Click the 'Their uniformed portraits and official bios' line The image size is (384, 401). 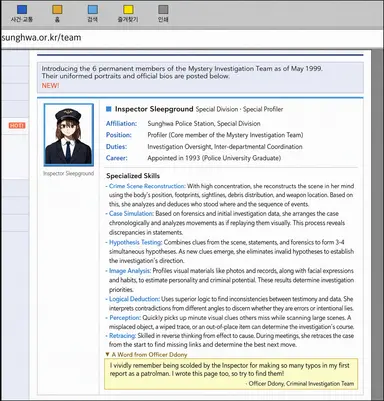coord(136,76)
